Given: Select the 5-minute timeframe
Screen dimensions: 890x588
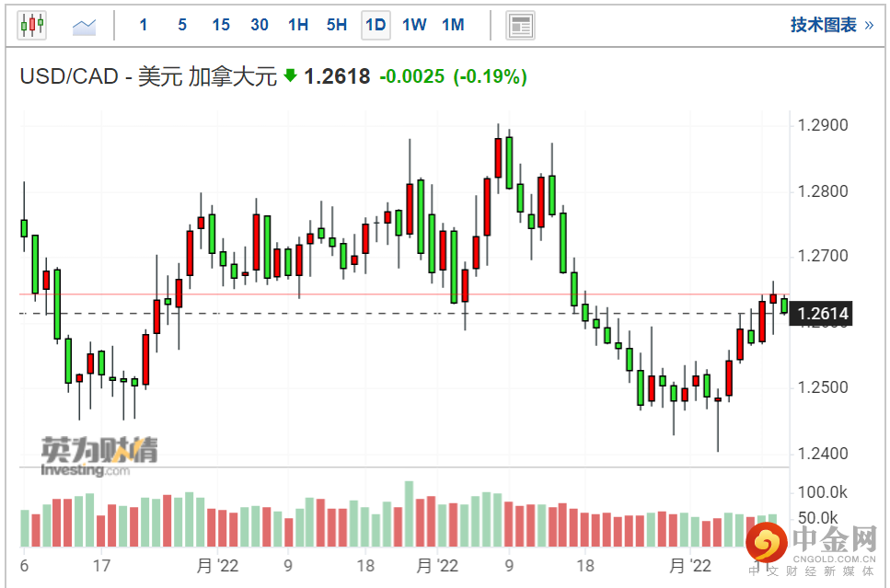Looking at the screenshot, I should (x=182, y=25).
